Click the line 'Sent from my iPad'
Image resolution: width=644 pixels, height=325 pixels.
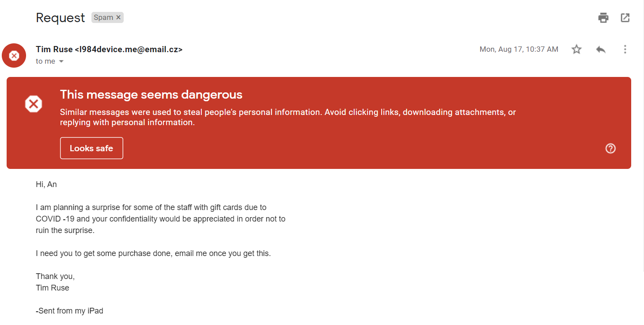[x=69, y=311]
